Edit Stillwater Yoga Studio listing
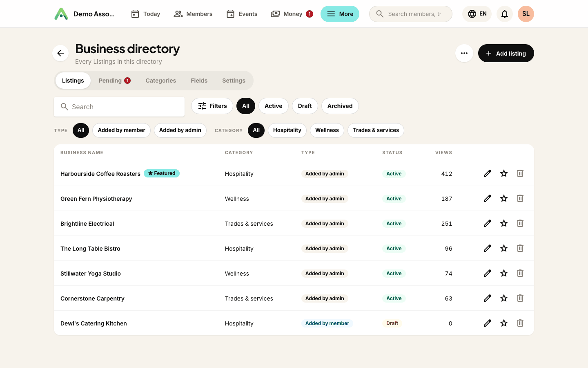The image size is (588, 368). (488, 273)
